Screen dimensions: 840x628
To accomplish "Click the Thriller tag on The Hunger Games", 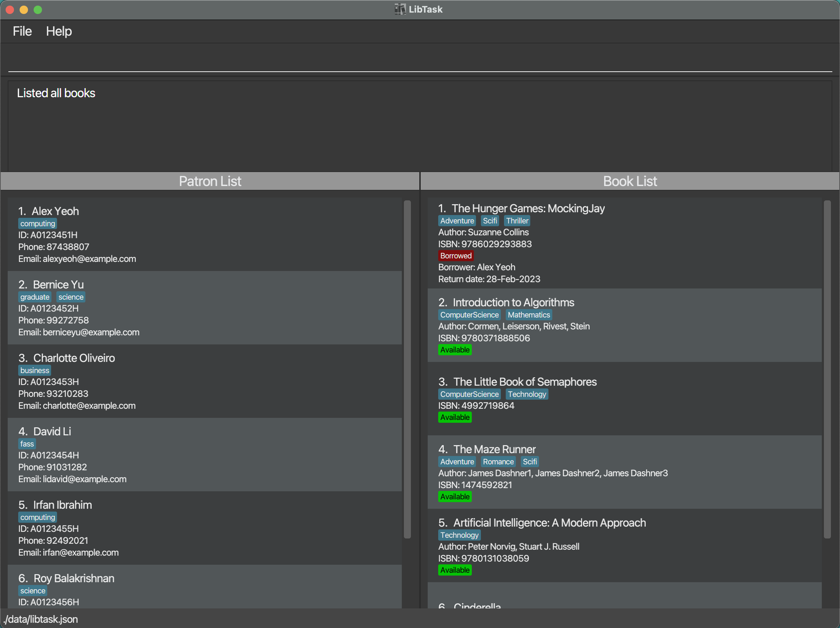I will point(517,221).
